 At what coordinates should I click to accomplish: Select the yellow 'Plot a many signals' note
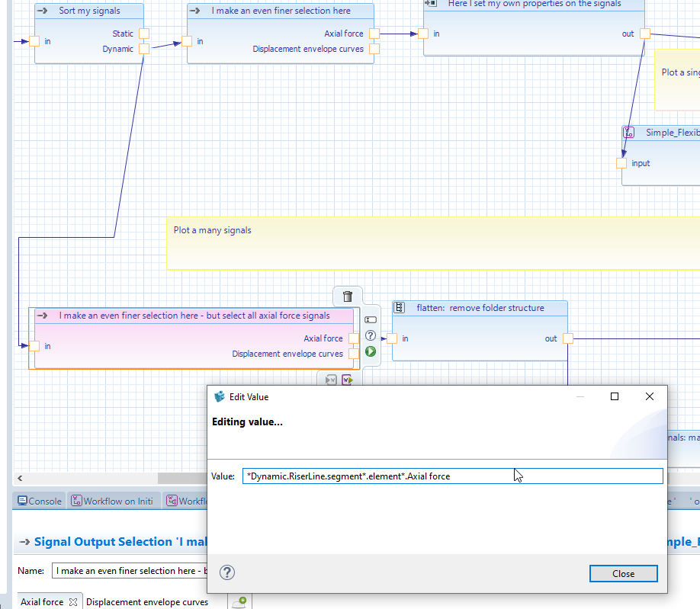click(x=381, y=243)
